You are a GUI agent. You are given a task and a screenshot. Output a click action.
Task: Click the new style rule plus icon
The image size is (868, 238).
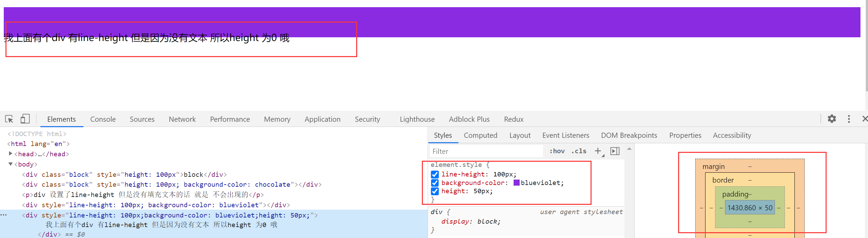tap(598, 151)
